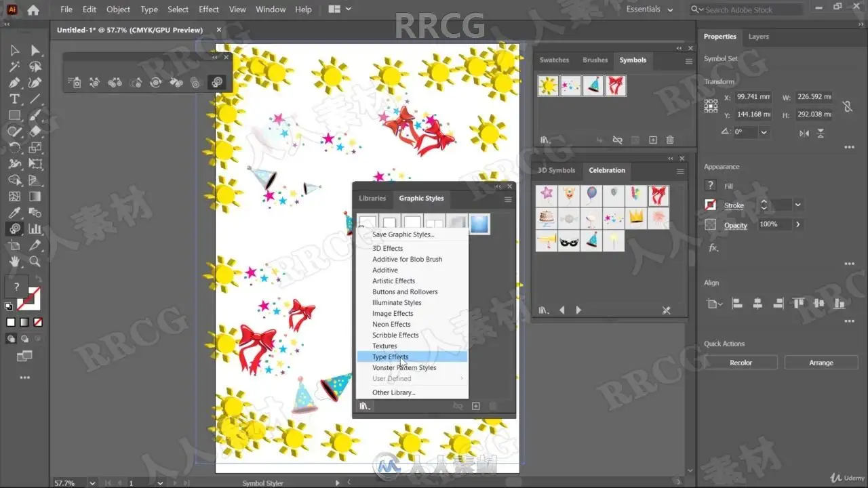Screen dimensions: 868x488
Task: Select the Rectangle tool
Action: [14, 115]
